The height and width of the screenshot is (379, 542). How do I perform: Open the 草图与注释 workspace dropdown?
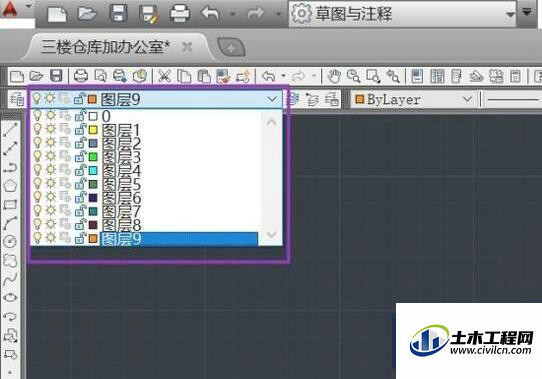pyautogui.click(x=402, y=14)
